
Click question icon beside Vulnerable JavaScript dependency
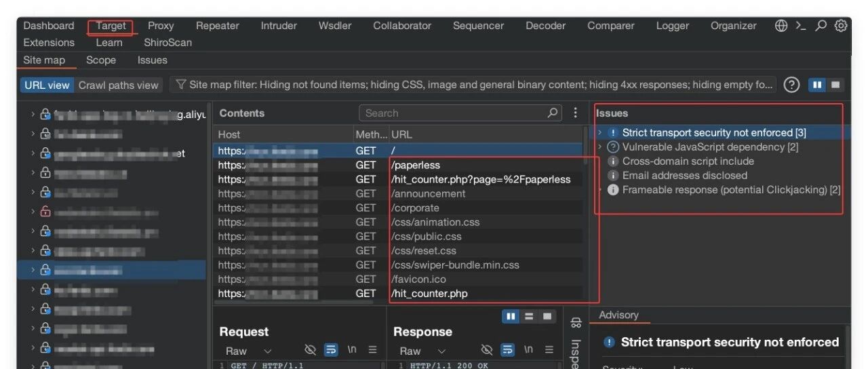(x=613, y=147)
